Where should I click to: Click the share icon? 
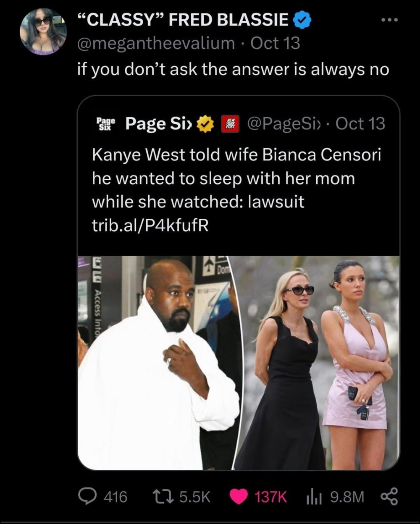[x=389, y=497]
